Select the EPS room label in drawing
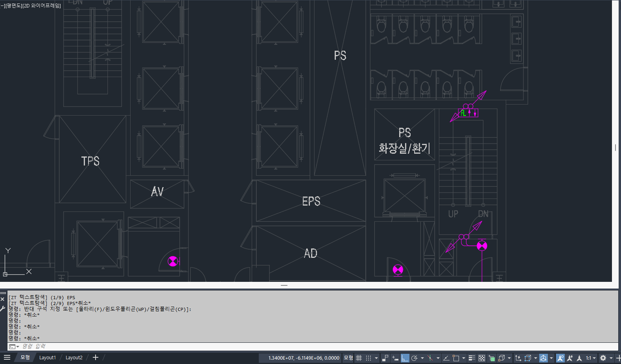 pyautogui.click(x=311, y=201)
